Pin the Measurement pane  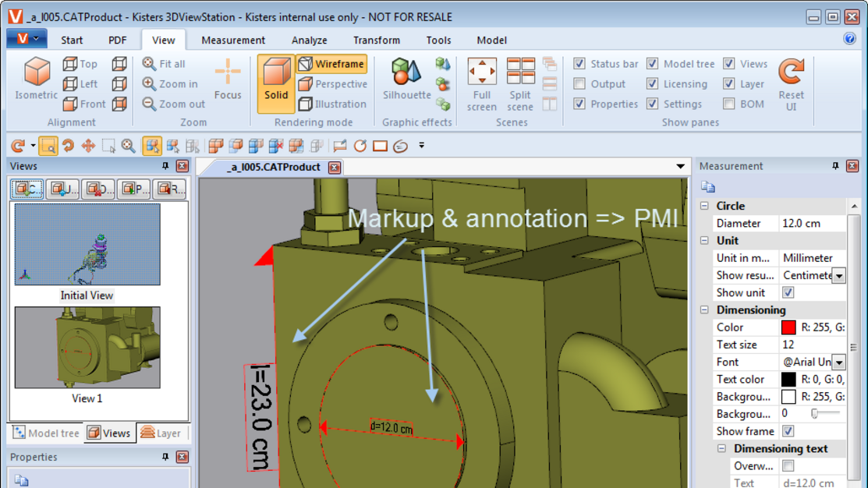835,166
